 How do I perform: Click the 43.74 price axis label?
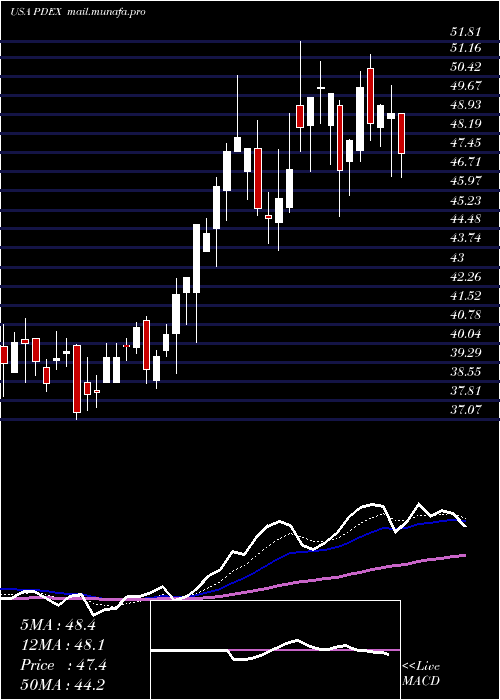coord(465,238)
